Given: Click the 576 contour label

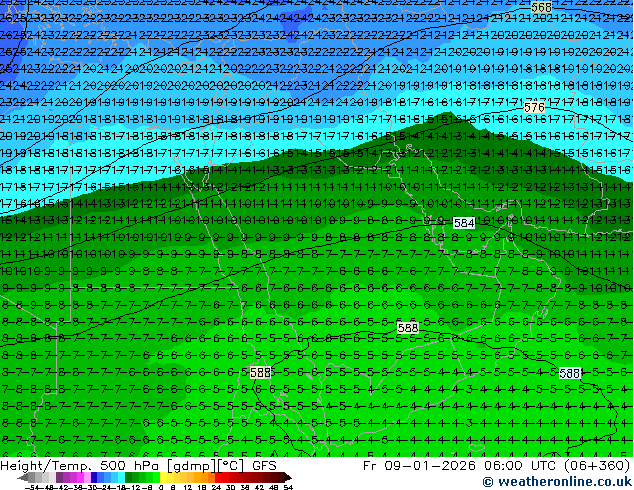Looking at the screenshot, I should coord(534,108).
